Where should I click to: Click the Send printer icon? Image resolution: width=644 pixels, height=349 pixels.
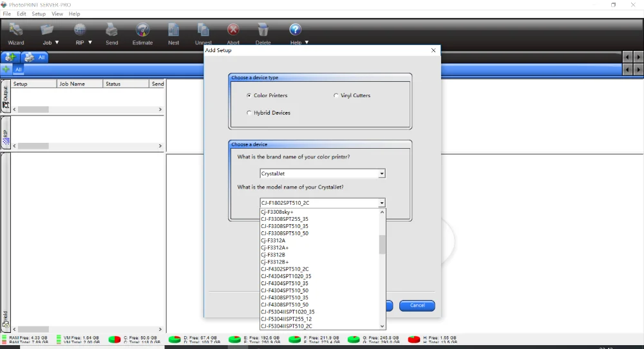tap(111, 30)
